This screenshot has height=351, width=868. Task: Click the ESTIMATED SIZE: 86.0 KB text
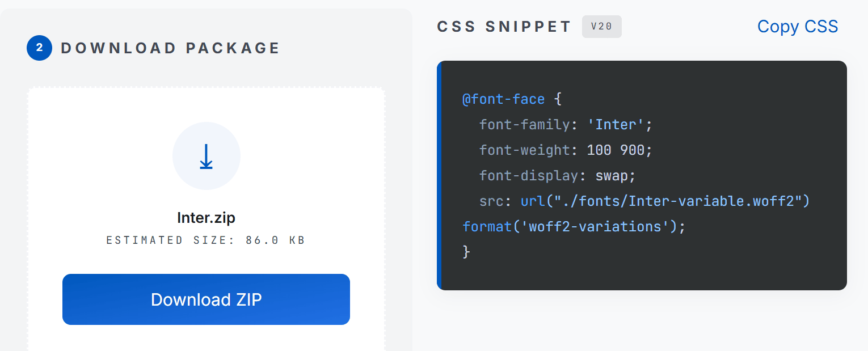tap(206, 240)
